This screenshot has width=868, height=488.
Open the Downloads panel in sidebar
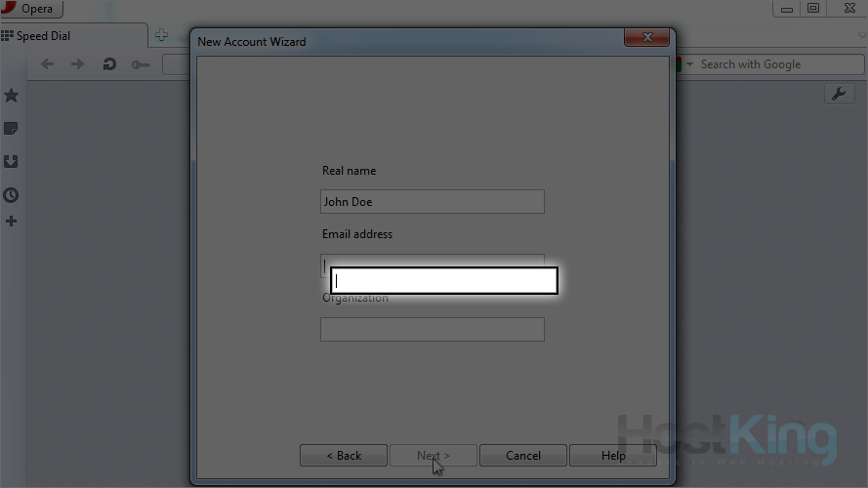click(11, 162)
